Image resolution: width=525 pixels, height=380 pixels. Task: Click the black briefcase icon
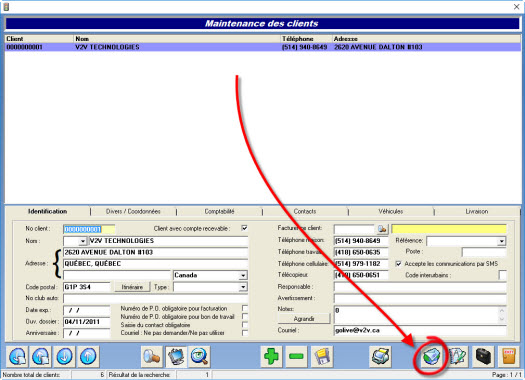pyautogui.click(x=483, y=356)
